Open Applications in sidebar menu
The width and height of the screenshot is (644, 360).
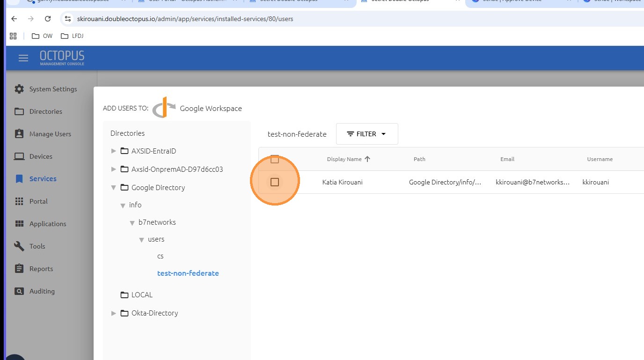[x=48, y=224]
